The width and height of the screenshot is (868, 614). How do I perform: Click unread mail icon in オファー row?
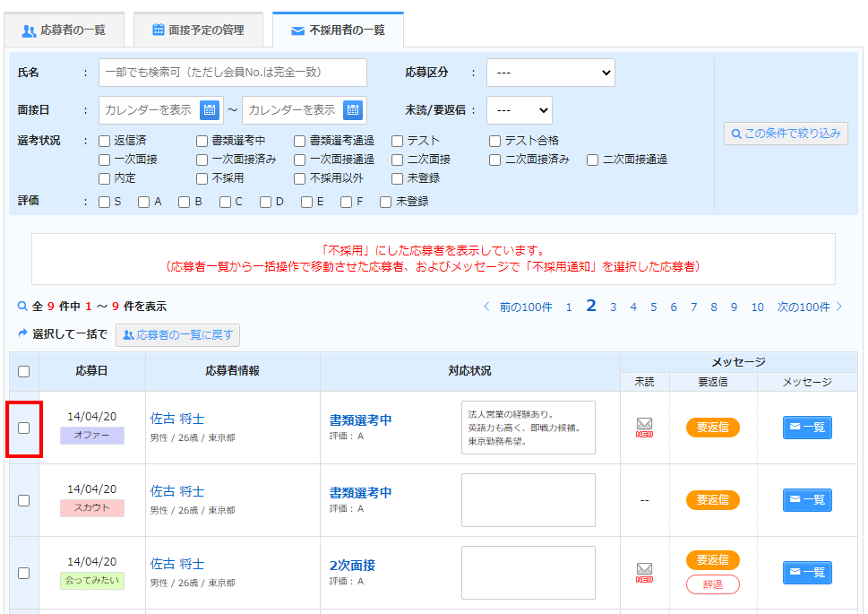coord(644,428)
